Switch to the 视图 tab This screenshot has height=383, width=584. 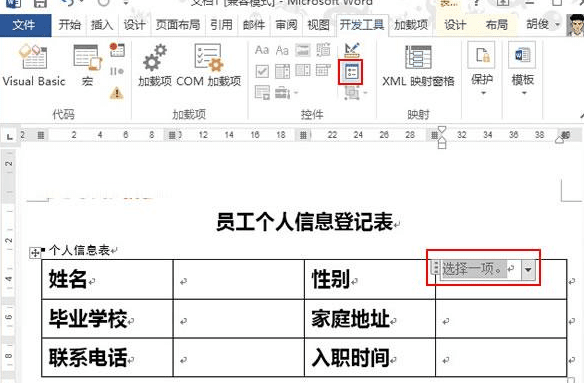318,25
